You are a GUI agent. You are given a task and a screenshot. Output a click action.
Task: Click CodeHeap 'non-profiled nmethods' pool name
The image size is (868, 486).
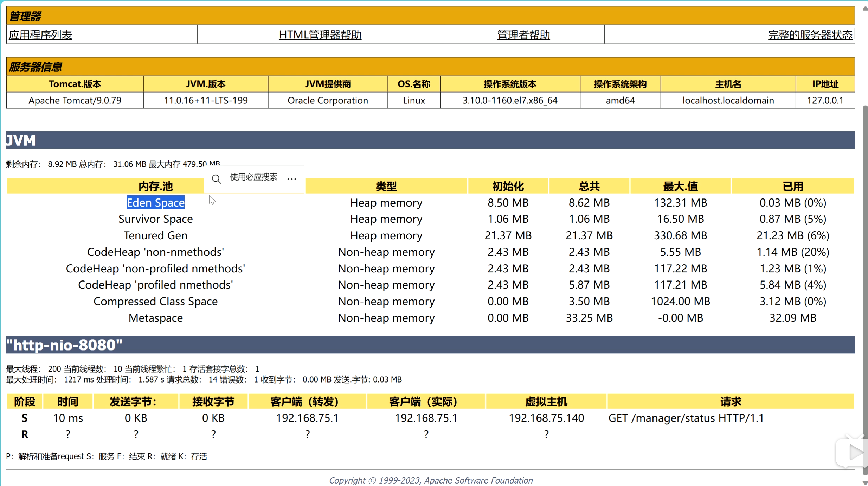coord(155,269)
